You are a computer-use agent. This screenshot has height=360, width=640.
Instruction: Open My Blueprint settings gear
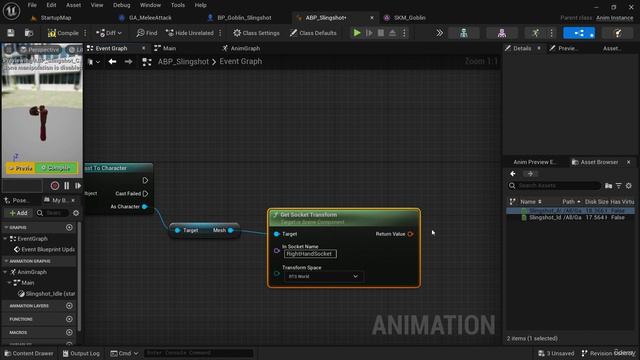click(x=76, y=213)
